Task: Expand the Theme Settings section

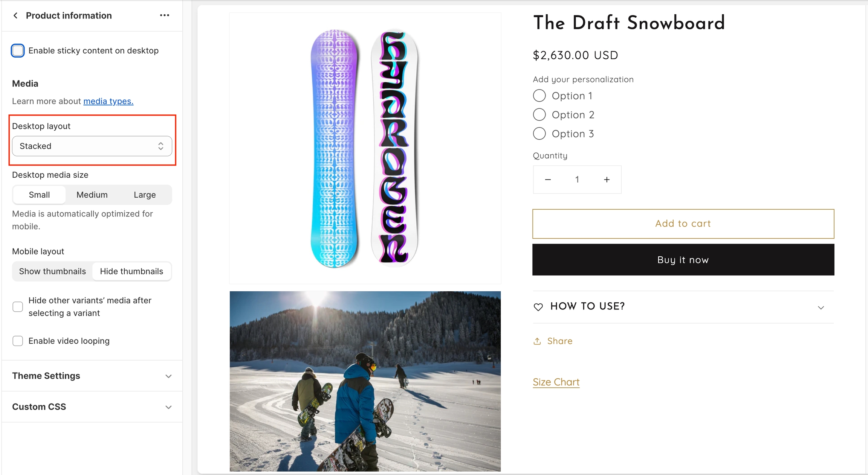Action: click(92, 376)
